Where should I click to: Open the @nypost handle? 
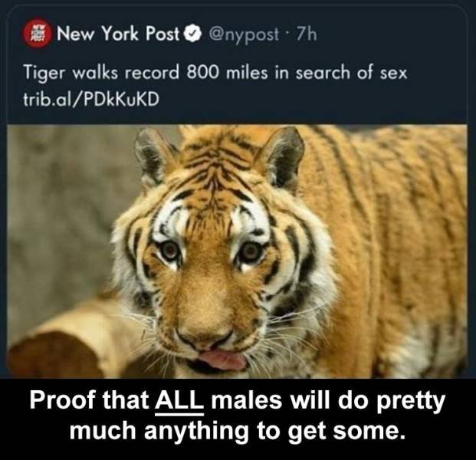242,34
